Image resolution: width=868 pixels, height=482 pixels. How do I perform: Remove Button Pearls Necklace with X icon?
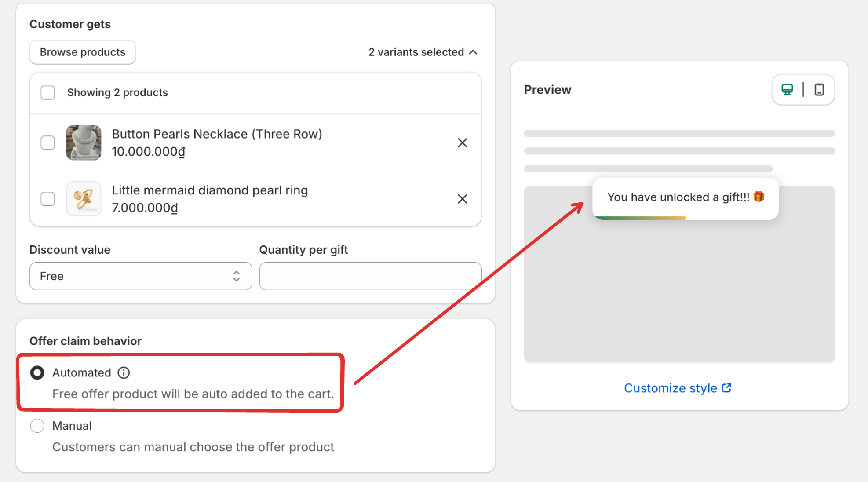[x=462, y=142]
